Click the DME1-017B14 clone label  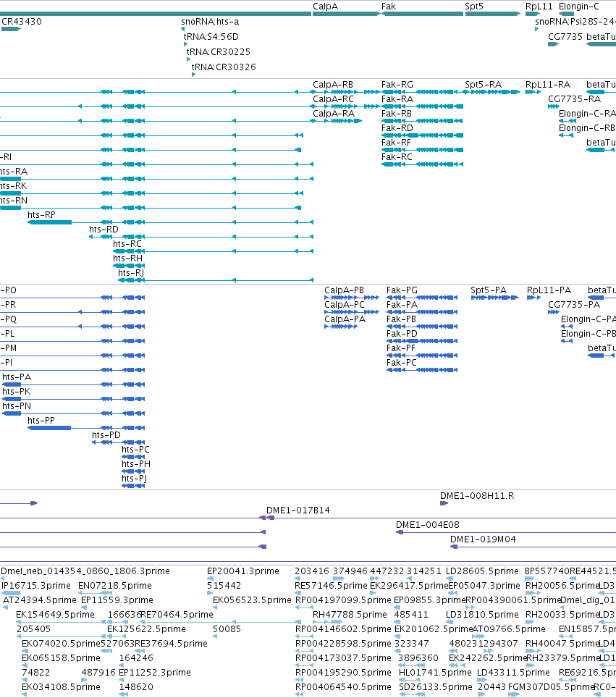pyautogui.click(x=298, y=510)
